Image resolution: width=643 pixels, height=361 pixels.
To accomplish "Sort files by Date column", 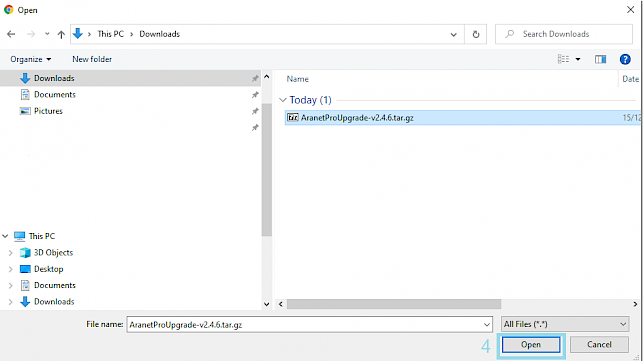I will click(x=630, y=79).
